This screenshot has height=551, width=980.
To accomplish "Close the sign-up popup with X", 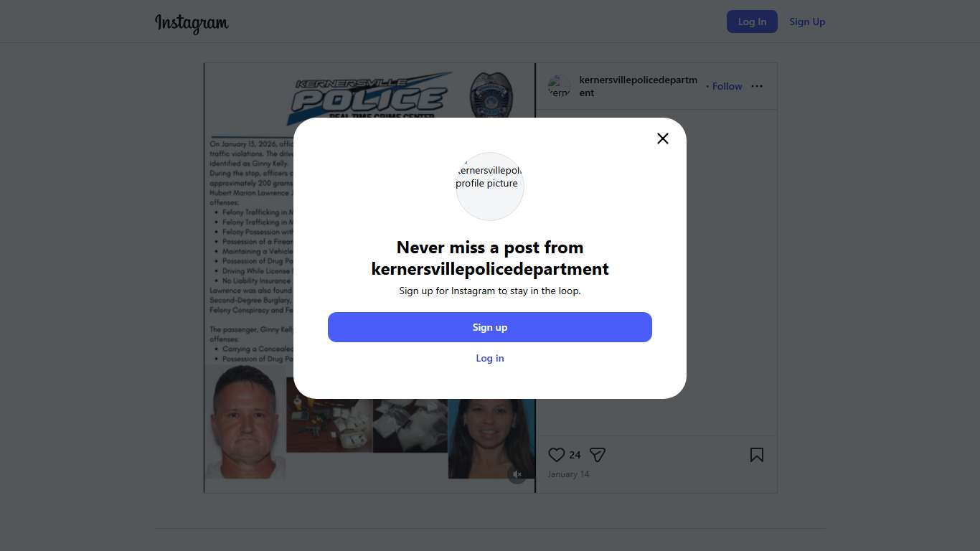I will tap(663, 138).
